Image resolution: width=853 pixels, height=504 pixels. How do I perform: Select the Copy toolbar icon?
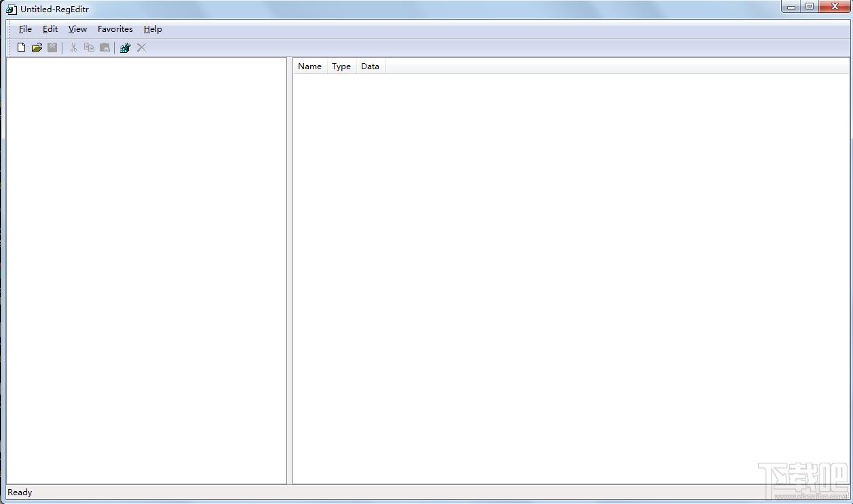[x=89, y=47]
